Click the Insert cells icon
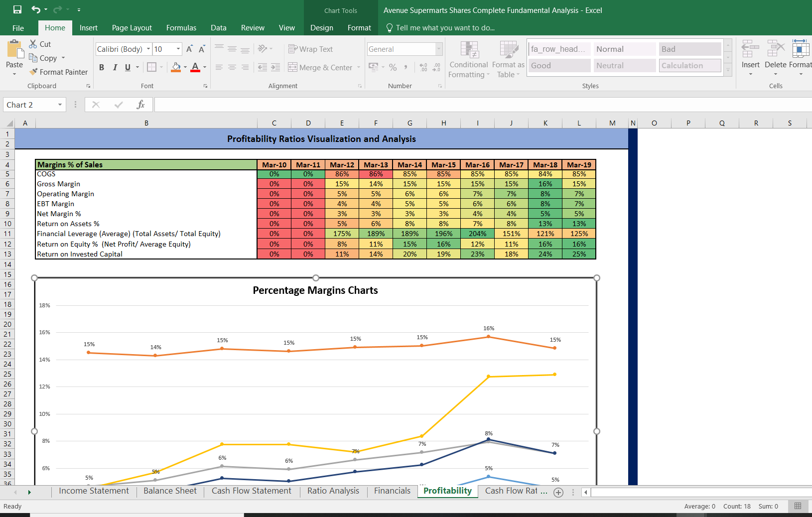 (x=750, y=48)
